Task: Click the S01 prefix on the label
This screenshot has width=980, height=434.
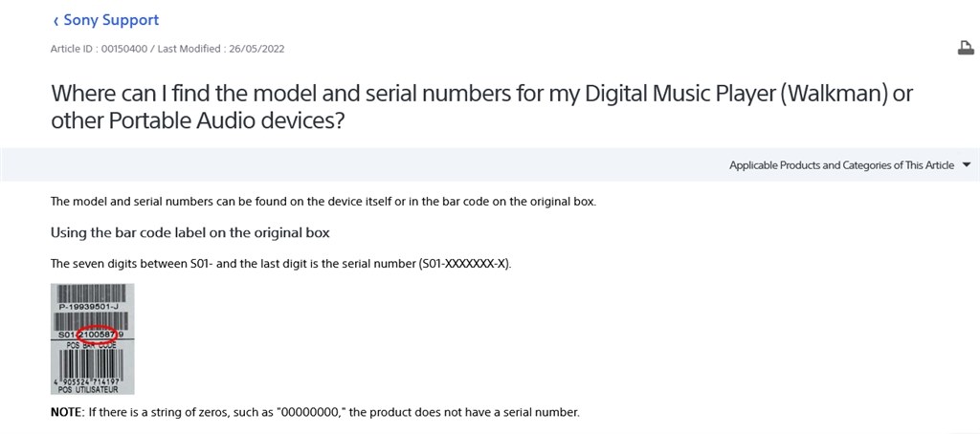Action: 69,335
